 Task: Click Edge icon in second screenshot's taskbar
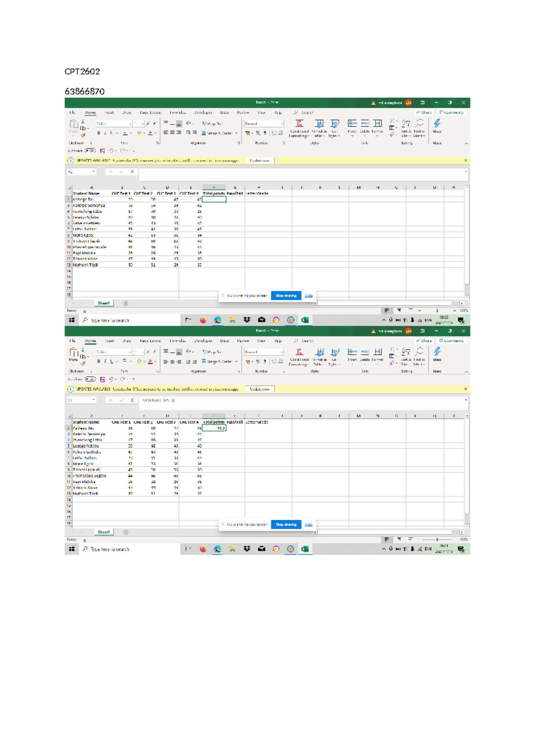click(218, 549)
